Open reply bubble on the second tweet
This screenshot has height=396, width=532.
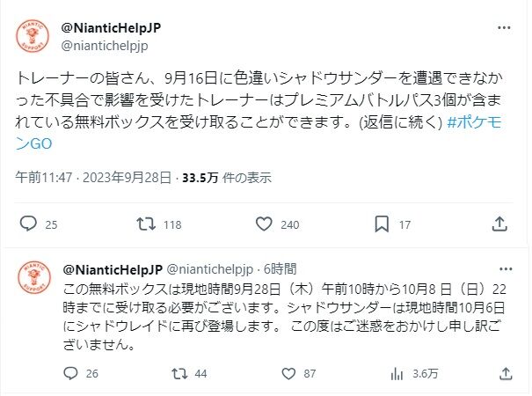(x=71, y=374)
